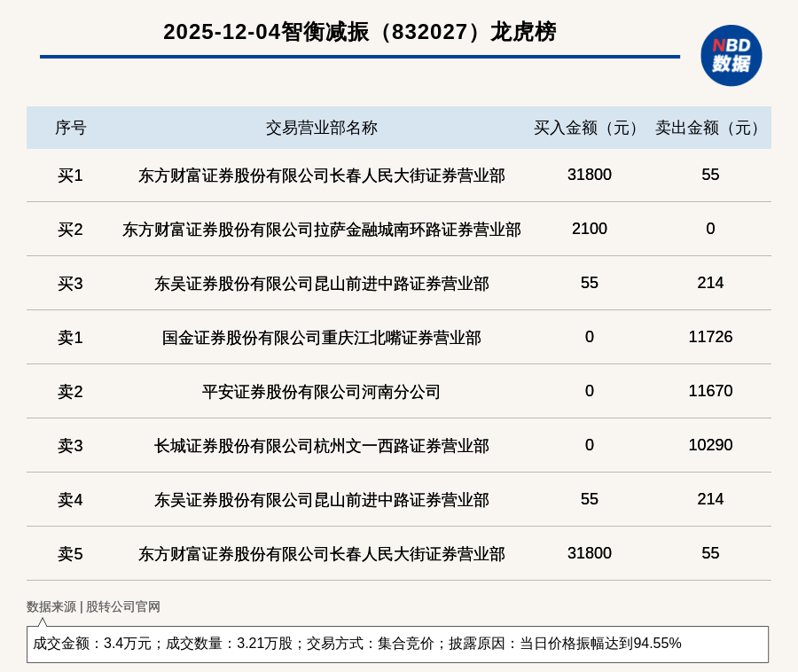
Task: Click the 序号 column header
Action: pos(70,128)
